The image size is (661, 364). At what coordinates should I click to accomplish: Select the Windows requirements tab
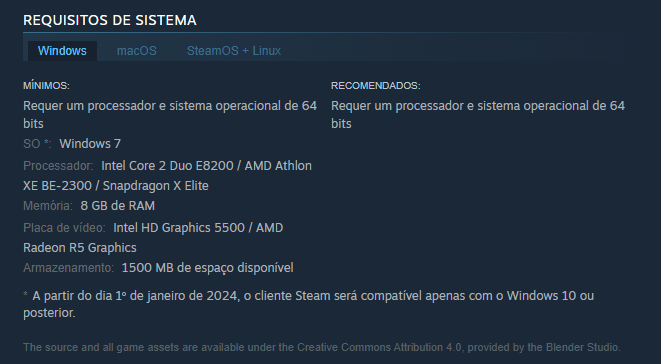(x=62, y=51)
